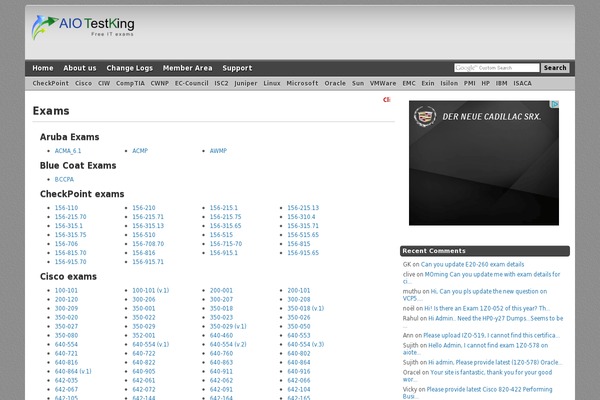Open CheckPoint exam 156-715-70

point(226,244)
